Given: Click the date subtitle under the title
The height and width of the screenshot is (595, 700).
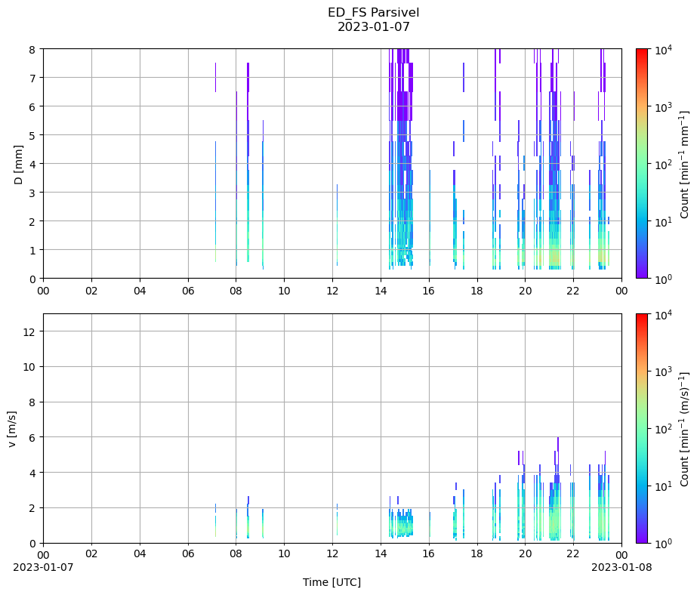Looking at the screenshot, I should (x=373, y=26).
